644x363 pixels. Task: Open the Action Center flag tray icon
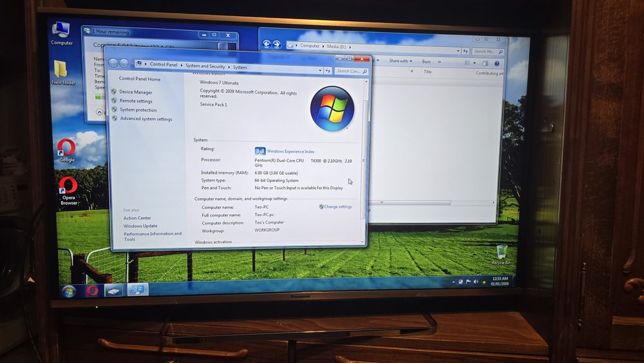[x=468, y=282]
